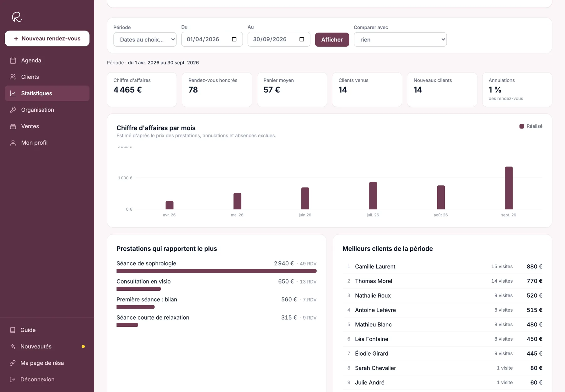Click the Chiffre d'affaires 4 465 € card

(142, 90)
